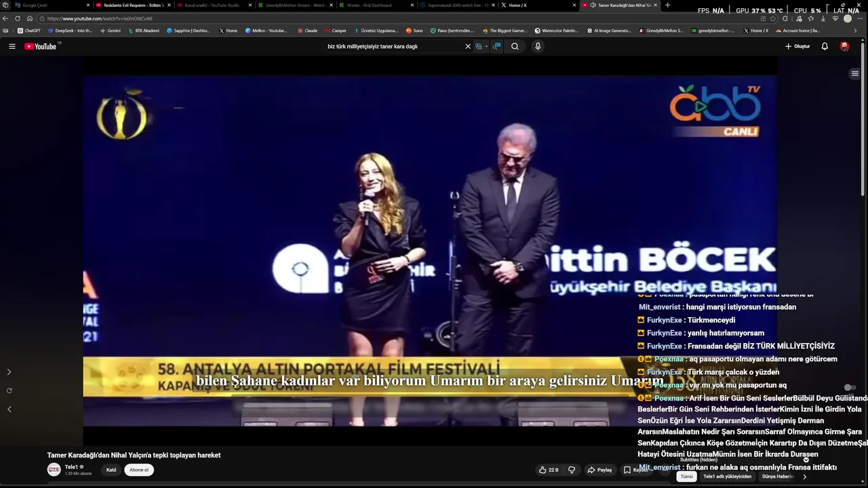Go to the YouTube home logo
Image resolution: width=868 pixels, height=488 pixels.
pos(41,46)
